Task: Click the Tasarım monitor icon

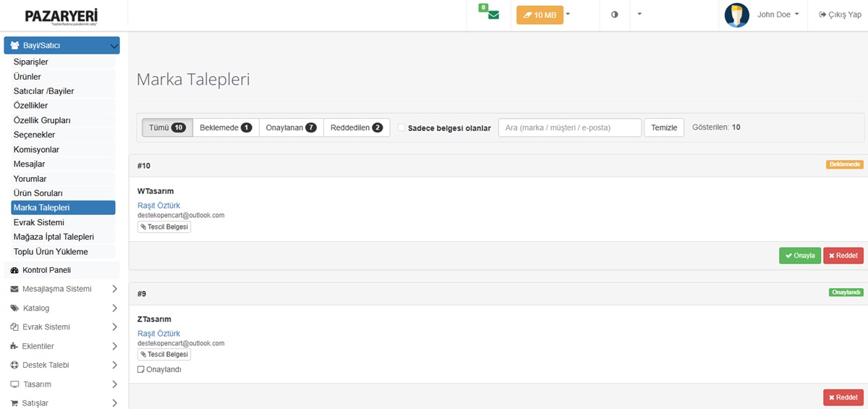Action: tap(14, 384)
